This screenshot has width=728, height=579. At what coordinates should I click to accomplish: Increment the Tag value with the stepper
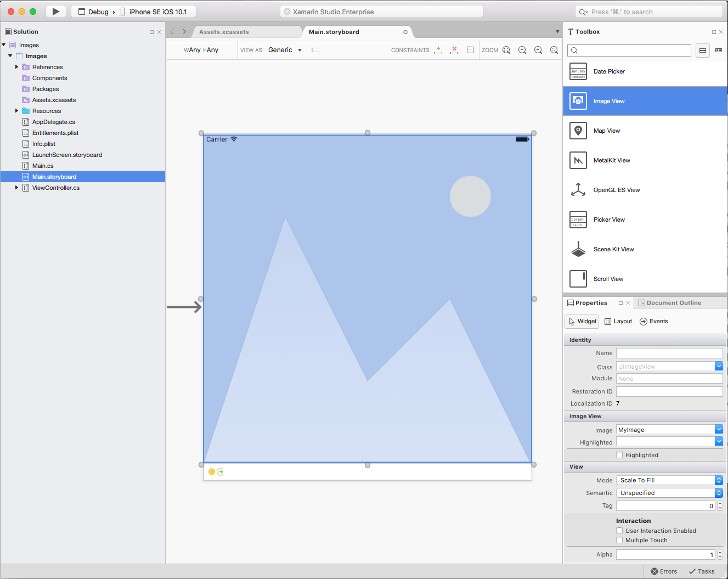(720, 503)
